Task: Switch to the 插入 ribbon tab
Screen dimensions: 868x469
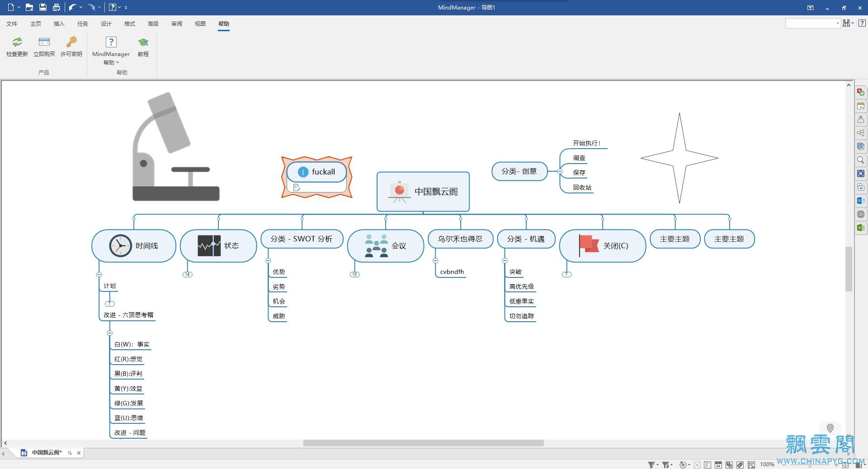Action: pos(59,23)
